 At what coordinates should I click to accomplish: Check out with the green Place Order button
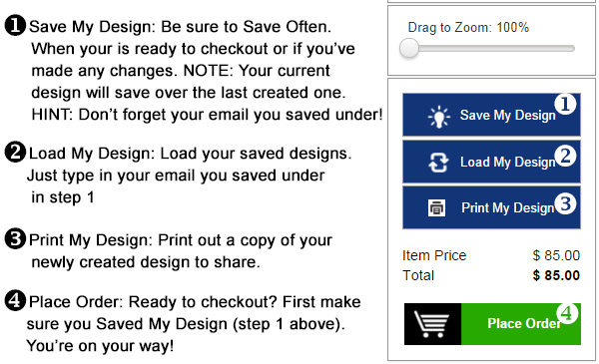pyautogui.click(x=521, y=324)
